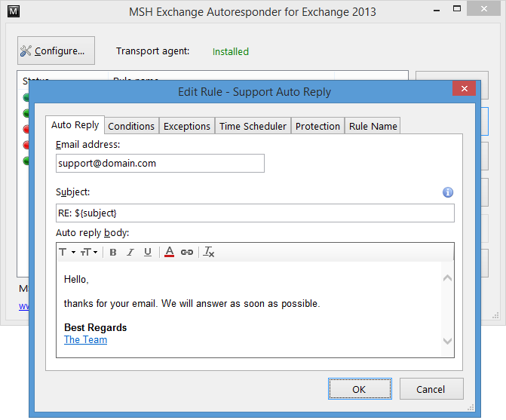Toggle underline formatting
Viewport: 506px width, 420px height.
pos(148,252)
